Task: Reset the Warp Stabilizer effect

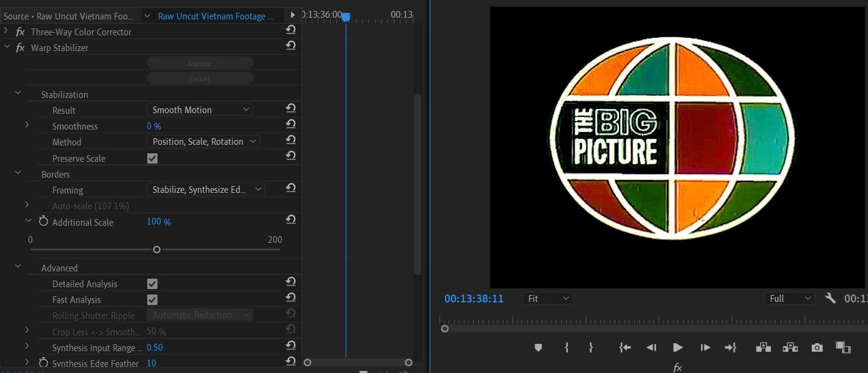Action: pyautogui.click(x=290, y=46)
